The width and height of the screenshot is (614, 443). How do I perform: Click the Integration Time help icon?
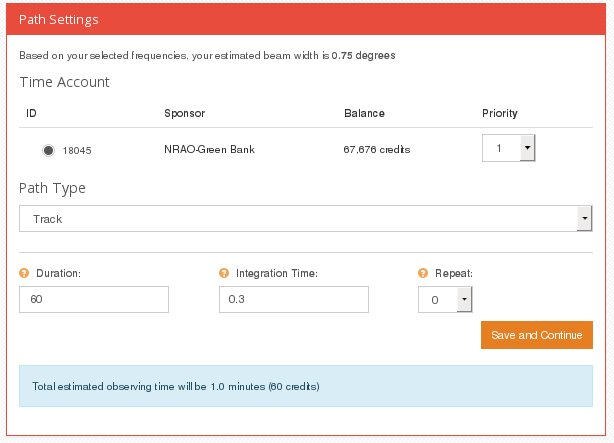(x=224, y=273)
